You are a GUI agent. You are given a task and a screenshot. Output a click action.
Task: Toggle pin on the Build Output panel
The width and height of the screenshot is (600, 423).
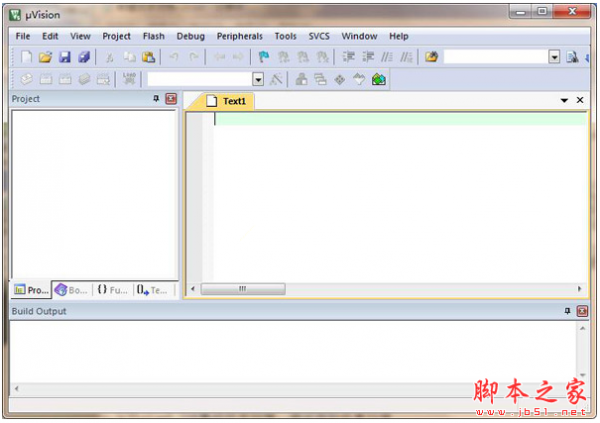tap(567, 312)
